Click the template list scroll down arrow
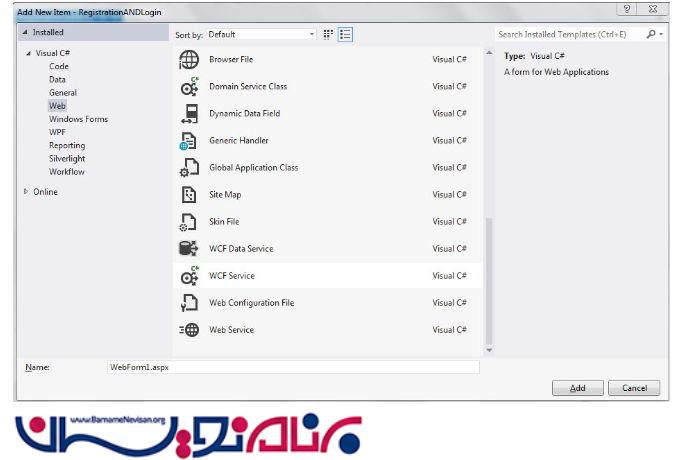Image resolution: width=676 pixels, height=460 pixels. [489, 350]
